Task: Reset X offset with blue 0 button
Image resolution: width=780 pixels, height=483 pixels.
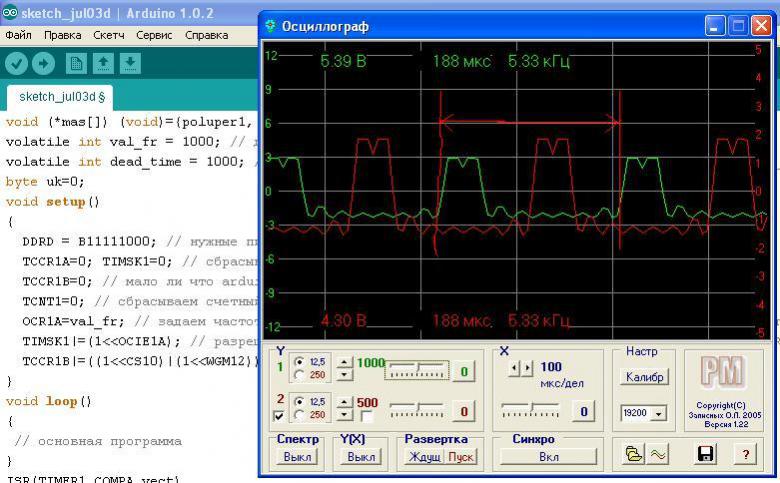Action: coord(584,411)
